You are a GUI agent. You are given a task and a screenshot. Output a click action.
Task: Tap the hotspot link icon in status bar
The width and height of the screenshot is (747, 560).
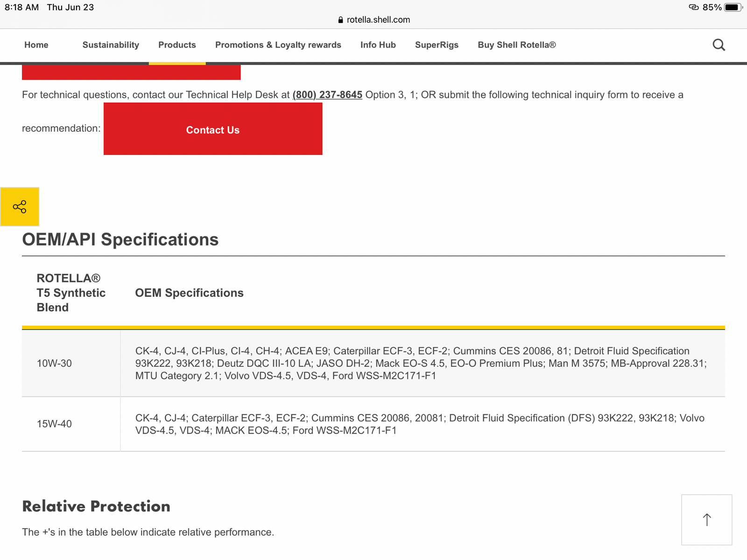[x=693, y=7]
